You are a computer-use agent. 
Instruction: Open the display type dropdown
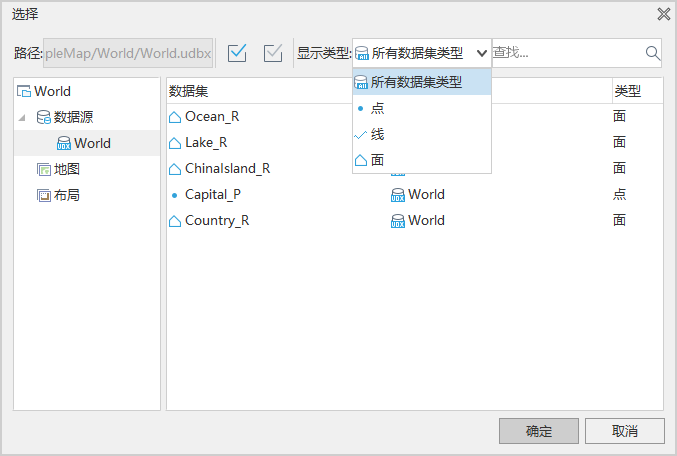coord(482,53)
